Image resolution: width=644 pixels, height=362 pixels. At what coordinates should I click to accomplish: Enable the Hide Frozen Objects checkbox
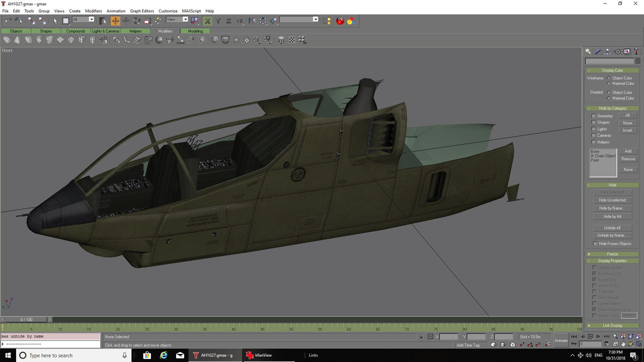click(x=595, y=244)
